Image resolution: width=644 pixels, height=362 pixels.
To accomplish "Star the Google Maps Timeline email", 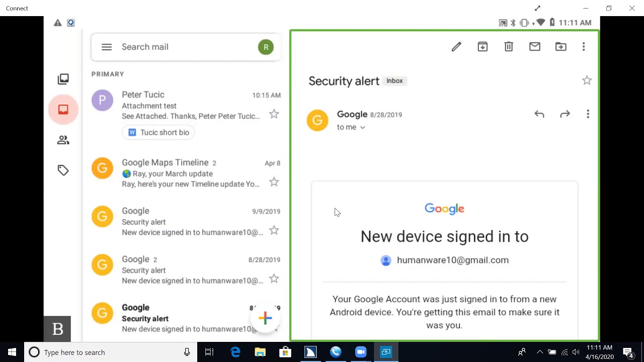I will click(x=274, y=182).
